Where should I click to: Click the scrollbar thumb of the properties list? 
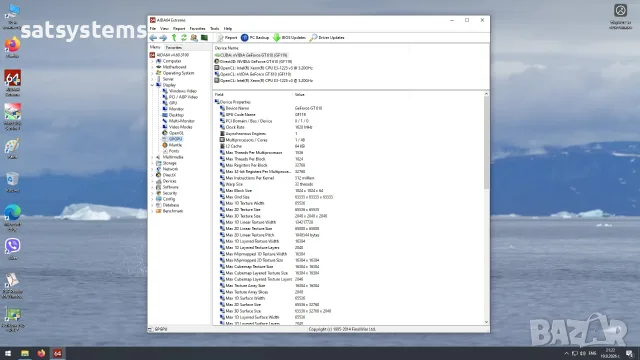(486, 143)
